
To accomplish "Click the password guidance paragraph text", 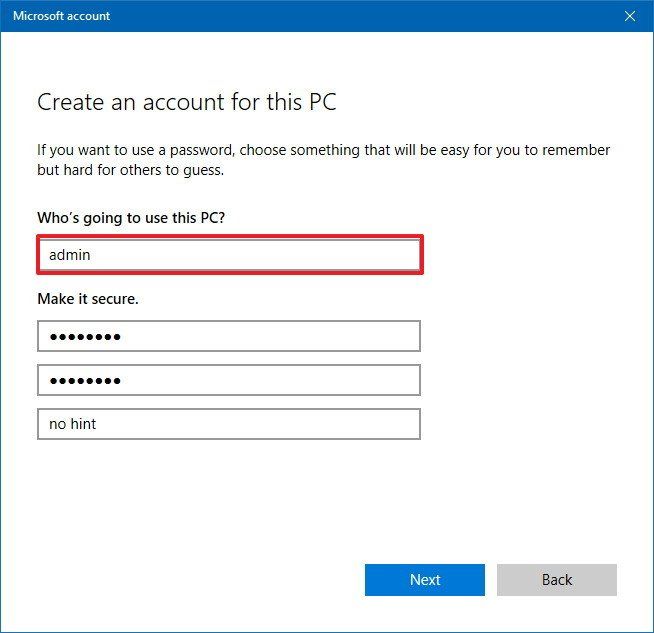I will [323, 160].
